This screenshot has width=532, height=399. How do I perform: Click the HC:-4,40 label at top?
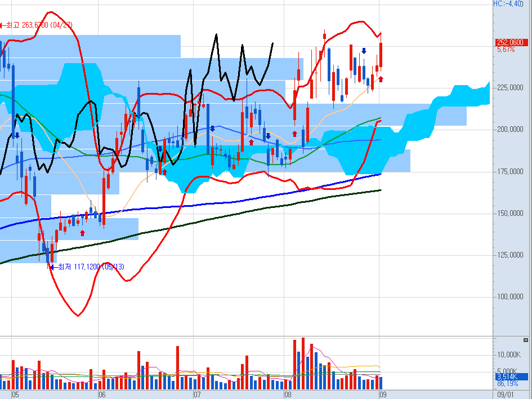508,4
